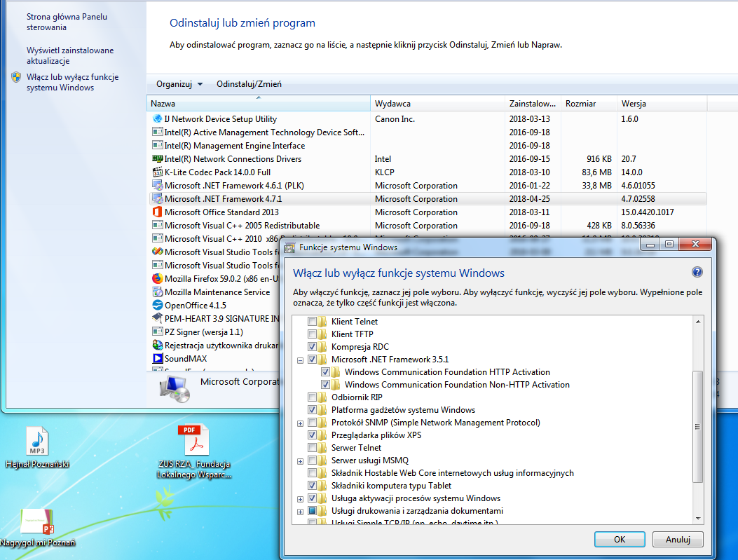This screenshot has height=560, width=738.
Task: Open the Hejnał Poznański MP3 desktop file
Action: pos(36,441)
